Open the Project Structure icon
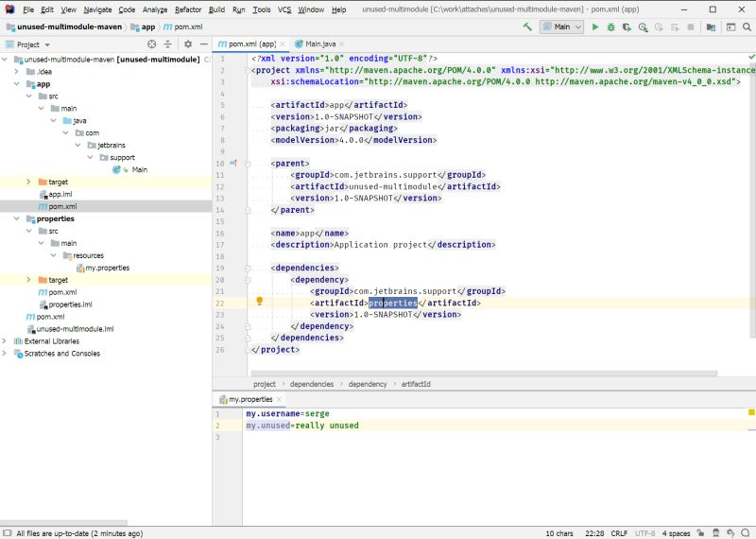 click(x=711, y=27)
